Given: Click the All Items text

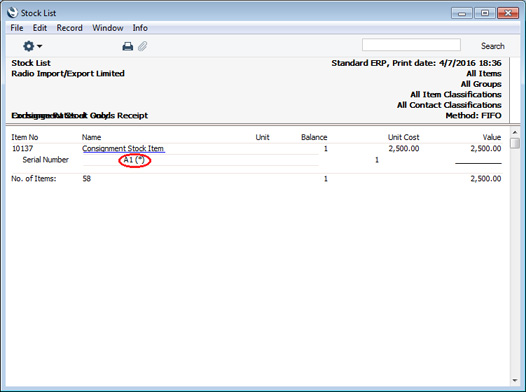Looking at the screenshot, I should point(484,73).
